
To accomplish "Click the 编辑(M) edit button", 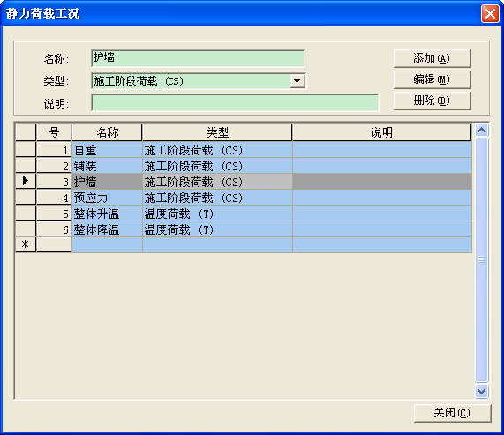I will click(x=432, y=79).
